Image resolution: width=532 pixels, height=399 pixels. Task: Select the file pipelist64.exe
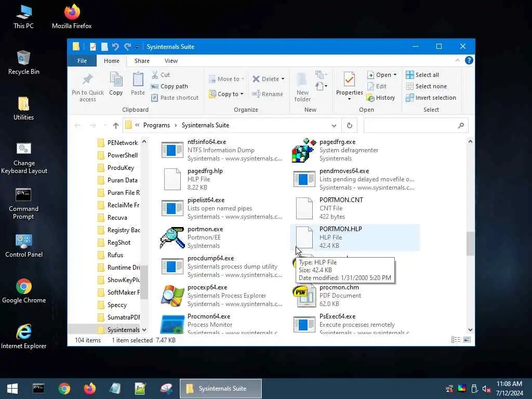coord(222,208)
